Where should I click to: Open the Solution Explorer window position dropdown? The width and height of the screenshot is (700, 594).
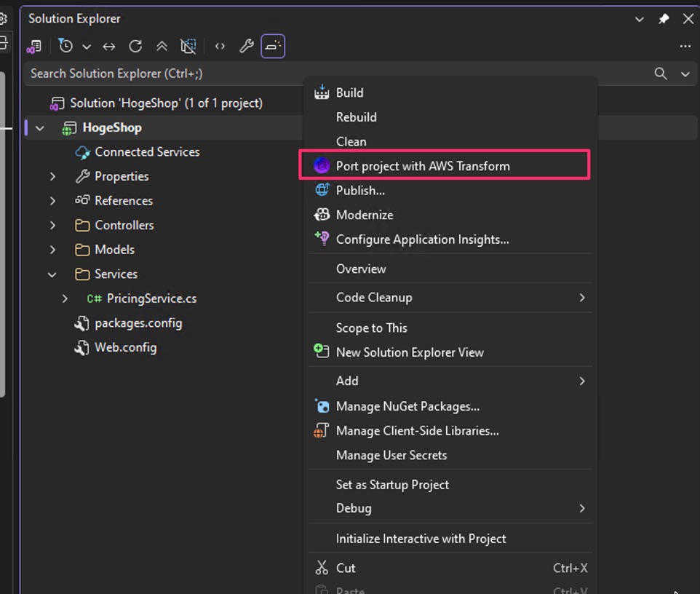[640, 19]
